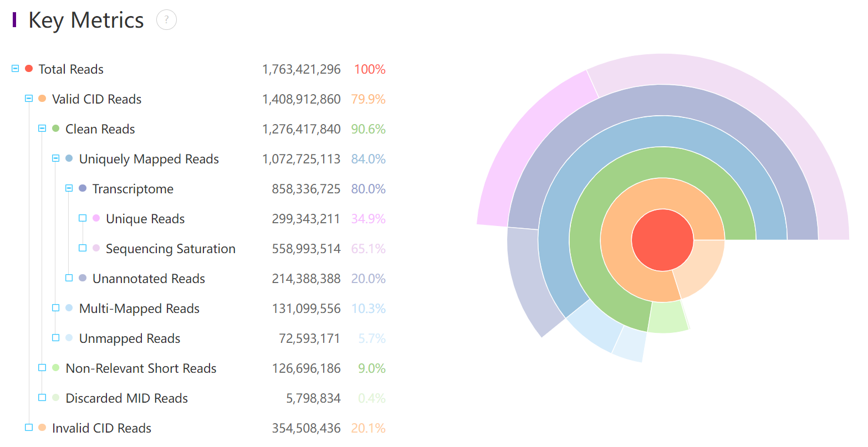Click the value 299,343,211
The image size is (868, 447).
(x=306, y=219)
